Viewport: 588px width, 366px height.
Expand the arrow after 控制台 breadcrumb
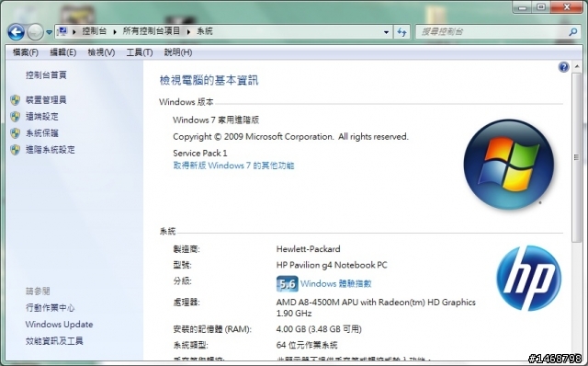115,31
